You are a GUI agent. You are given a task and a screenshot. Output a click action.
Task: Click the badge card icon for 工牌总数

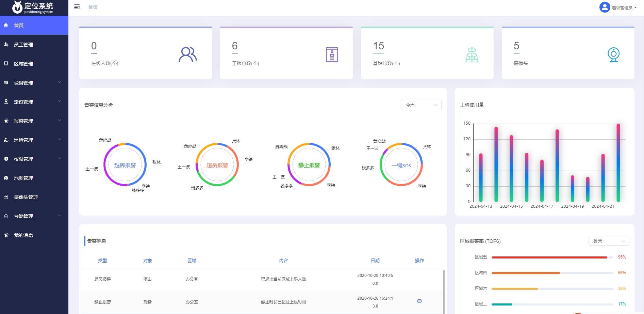click(332, 54)
